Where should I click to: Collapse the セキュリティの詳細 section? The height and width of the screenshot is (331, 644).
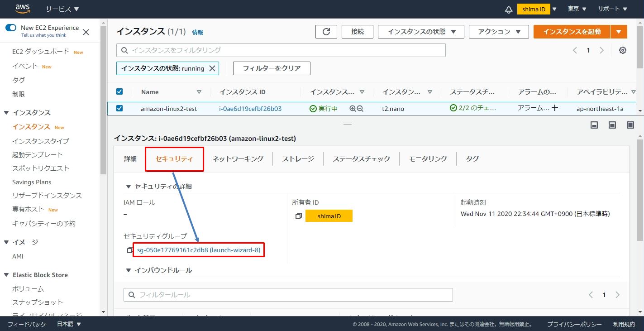coord(129,186)
